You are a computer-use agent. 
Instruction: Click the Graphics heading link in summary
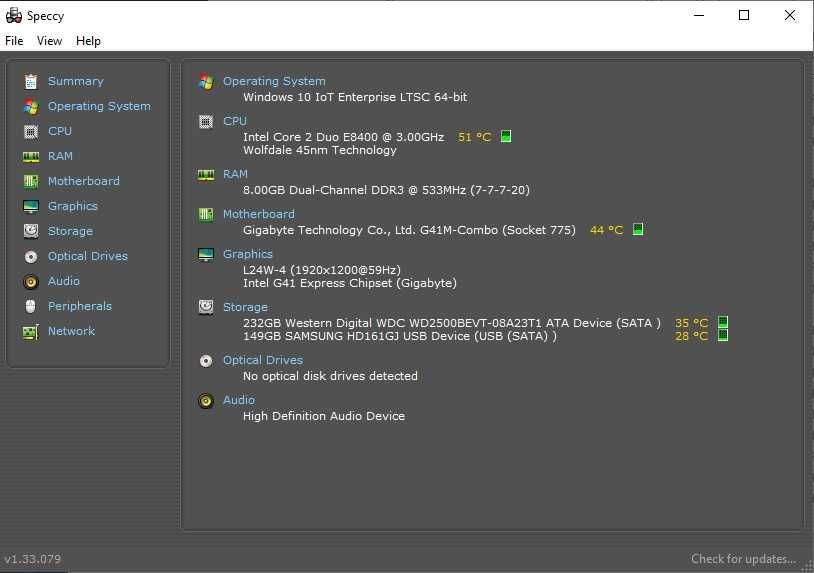(248, 254)
